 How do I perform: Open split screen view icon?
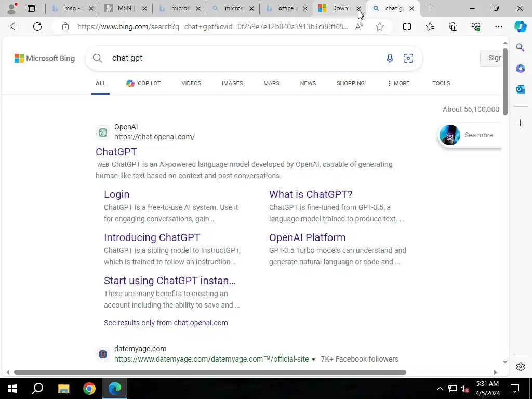tap(407, 26)
